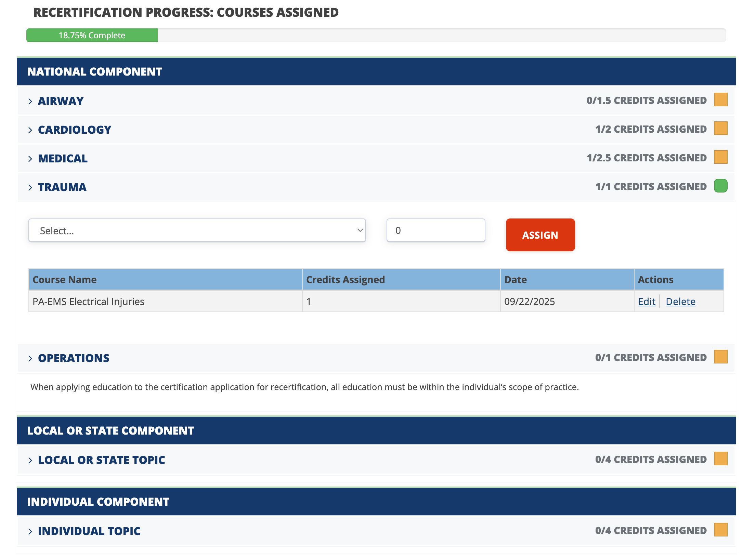Click the Individual Topic orange status square
Image resolution: width=756 pixels, height=558 pixels.
(x=720, y=530)
